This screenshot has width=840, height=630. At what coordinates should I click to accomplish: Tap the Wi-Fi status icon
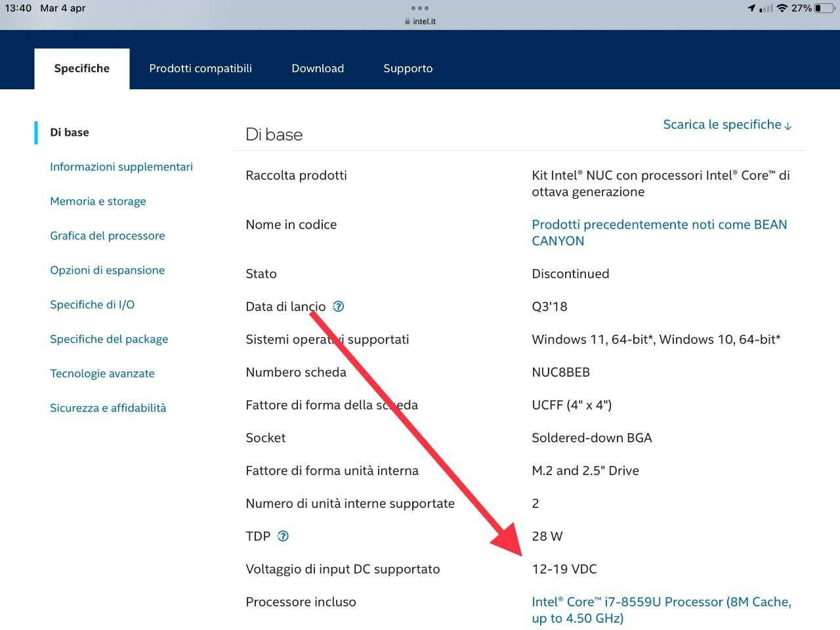(782, 8)
